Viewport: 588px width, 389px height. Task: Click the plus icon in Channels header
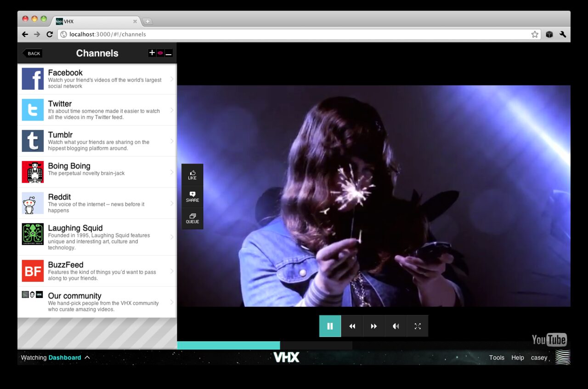point(152,53)
